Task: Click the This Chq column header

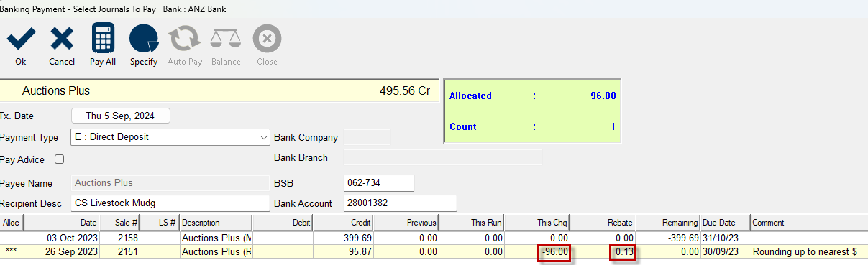Action: click(x=538, y=223)
